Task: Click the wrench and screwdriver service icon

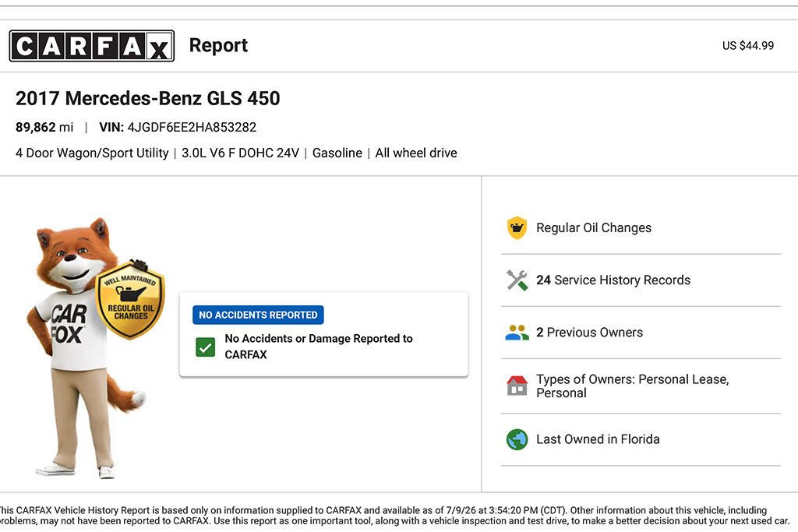Action: (517, 280)
